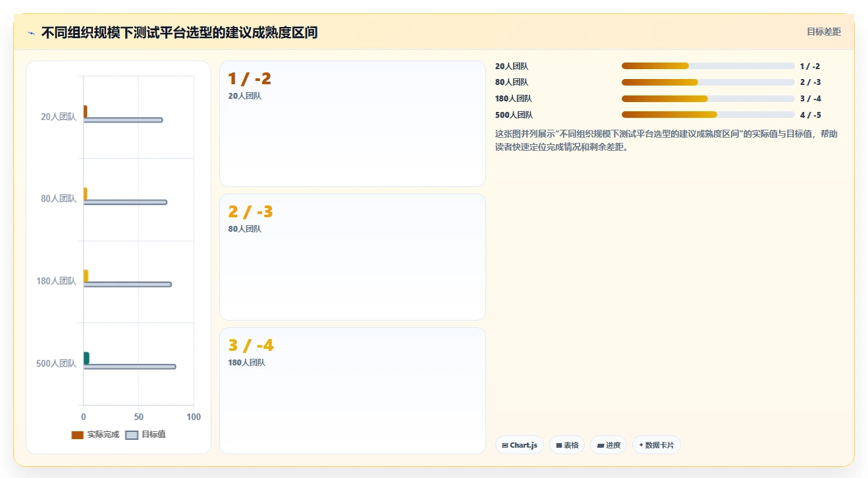Click the 80人团队 target bar in chart
This screenshot has width=868, height=478.
click(125, 202)
